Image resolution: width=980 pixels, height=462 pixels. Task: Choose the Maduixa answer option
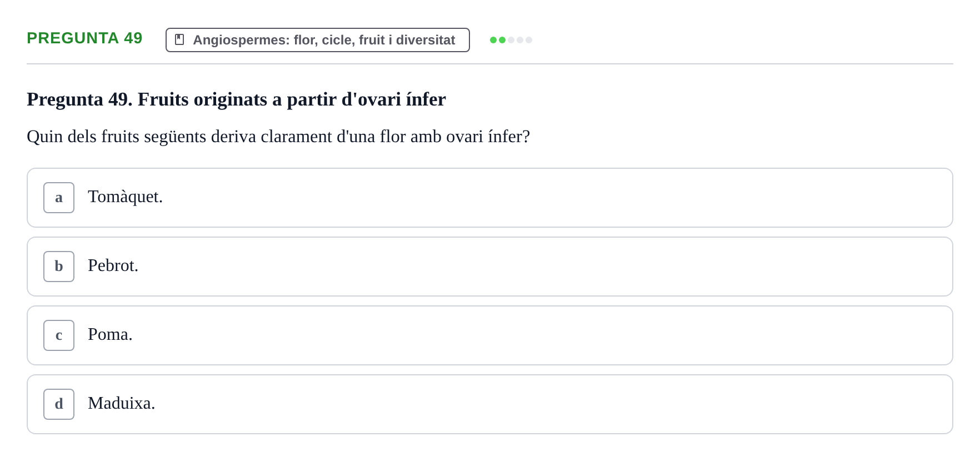[490, 404]
